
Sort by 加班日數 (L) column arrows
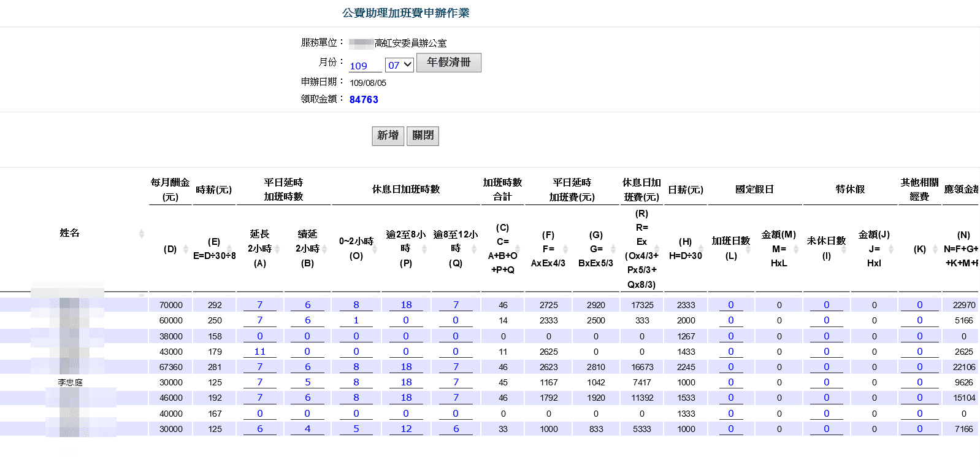pos(748,249)
